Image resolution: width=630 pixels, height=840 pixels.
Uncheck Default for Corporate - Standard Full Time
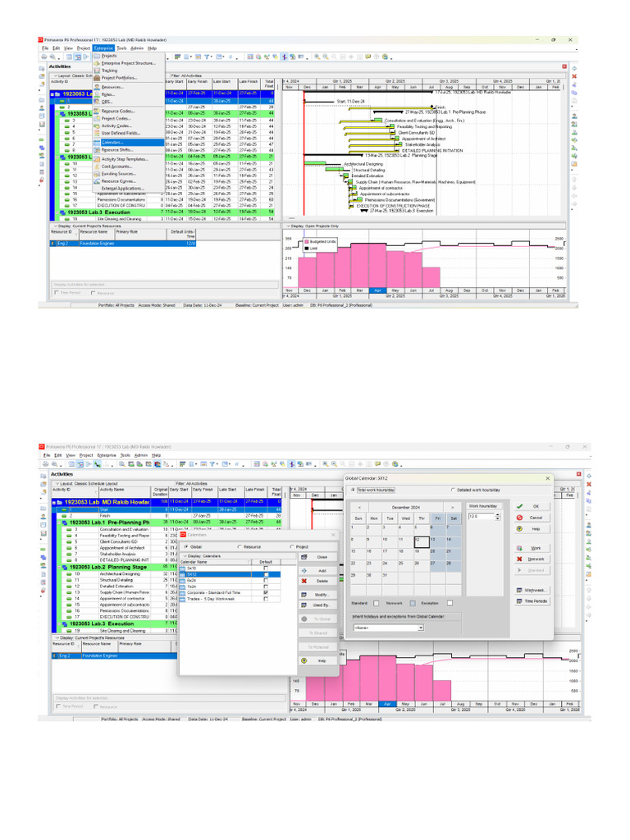click(266, 593)
